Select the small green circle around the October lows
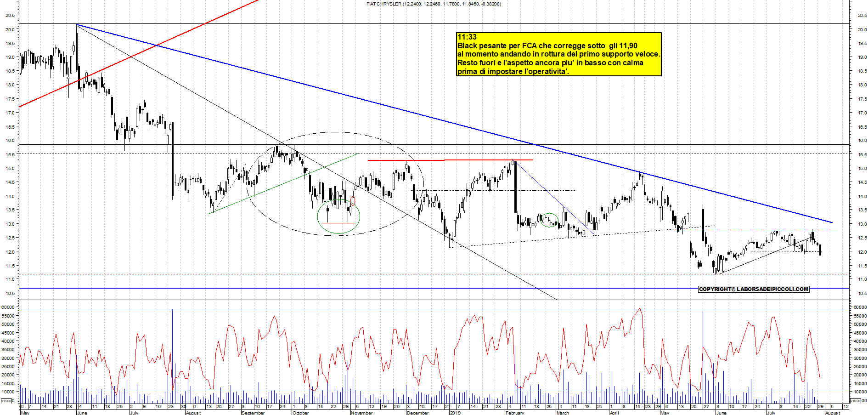This screenshot has width=868, height=415. pos(338,216)
